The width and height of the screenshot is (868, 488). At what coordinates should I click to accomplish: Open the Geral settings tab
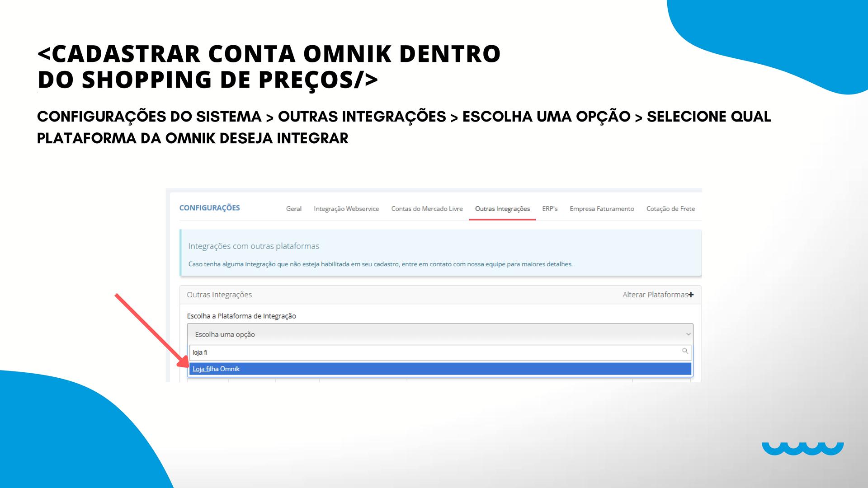pyautogui.click(x=293, y=209)
